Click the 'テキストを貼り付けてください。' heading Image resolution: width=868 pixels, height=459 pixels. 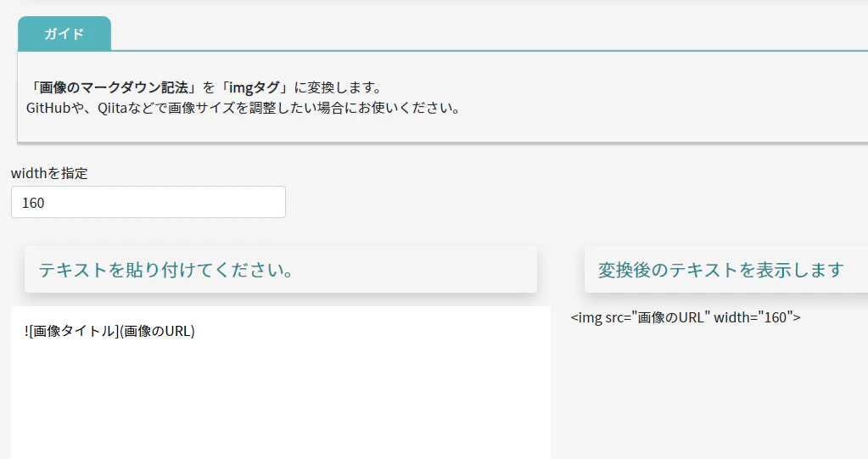166,270
